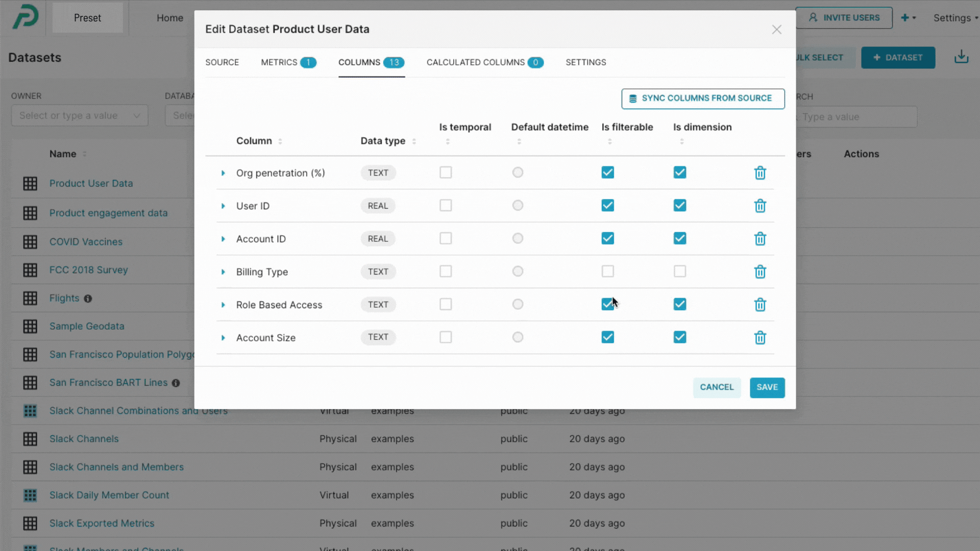Enable Is filterable for Billing Type
The height and width of the screenshot is (551, 980).
point(607,271)
